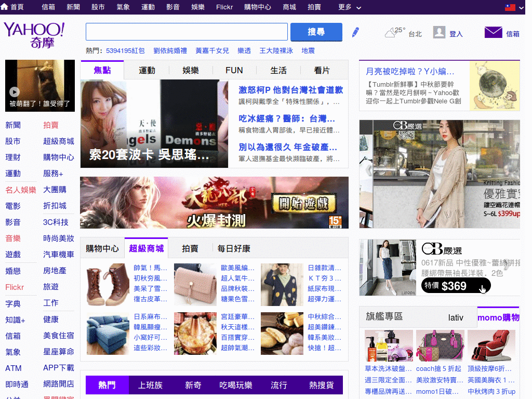Click the 搜尋 search button

click(316, 32)
